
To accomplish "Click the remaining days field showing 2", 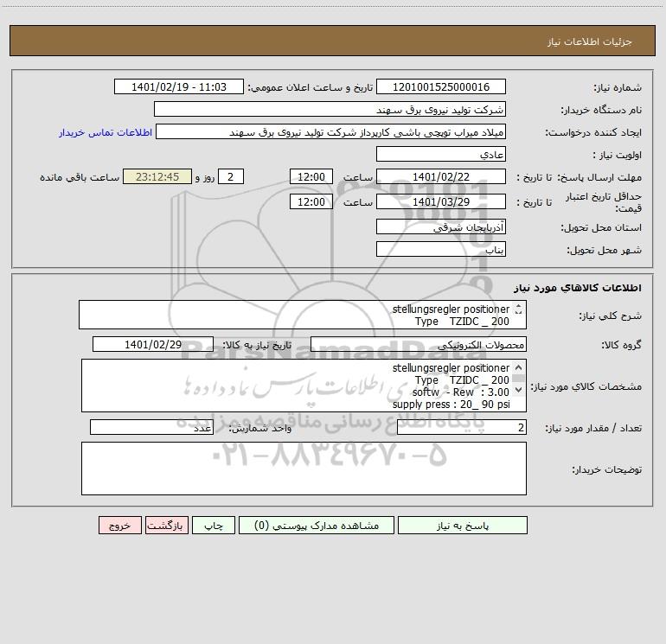I will pyautogui.click(x=231, y=176).
